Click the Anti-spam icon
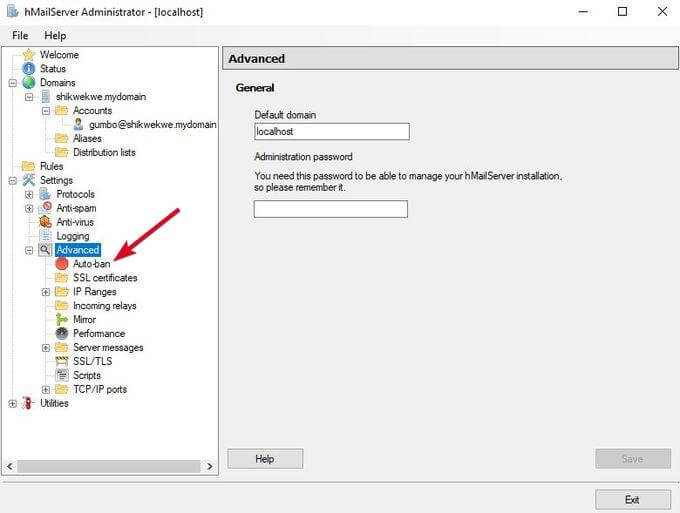The height and width of the screenshot is (513, 680). [x=45, y=208]
